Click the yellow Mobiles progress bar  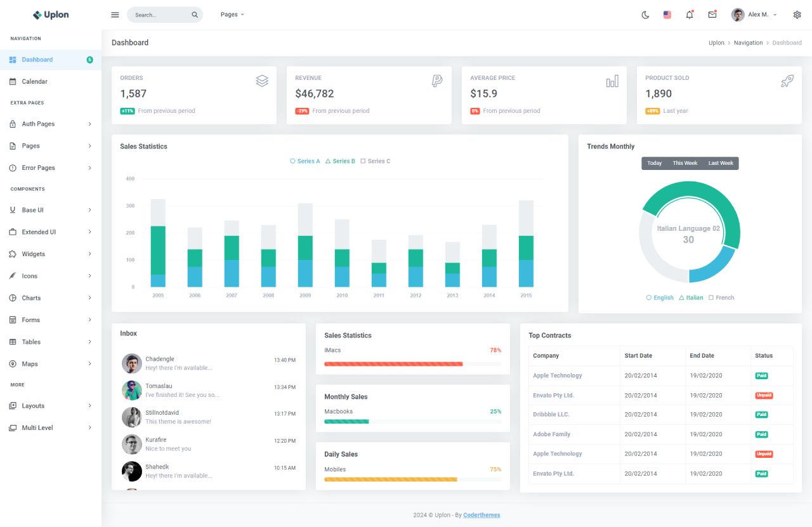tap(391, 479)
